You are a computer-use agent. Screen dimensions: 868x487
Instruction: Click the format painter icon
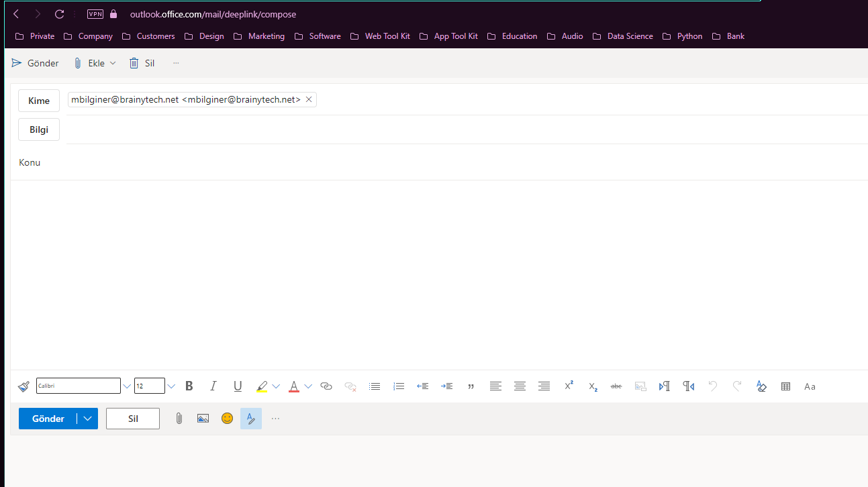23,386
